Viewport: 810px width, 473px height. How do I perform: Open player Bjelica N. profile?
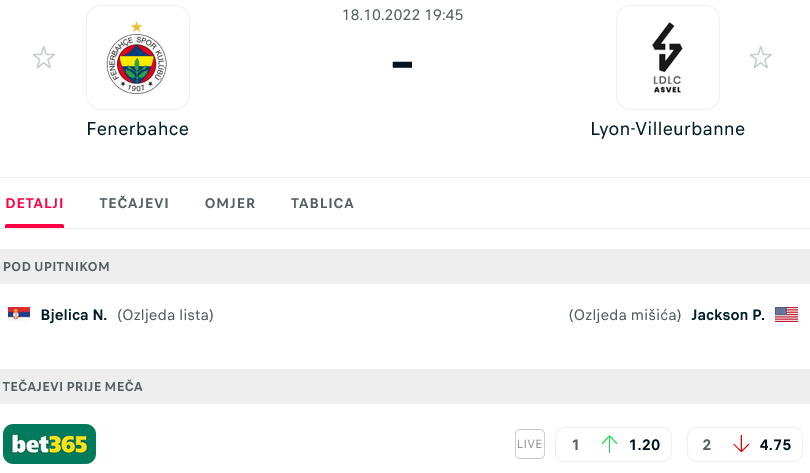(x=74, y=315)
